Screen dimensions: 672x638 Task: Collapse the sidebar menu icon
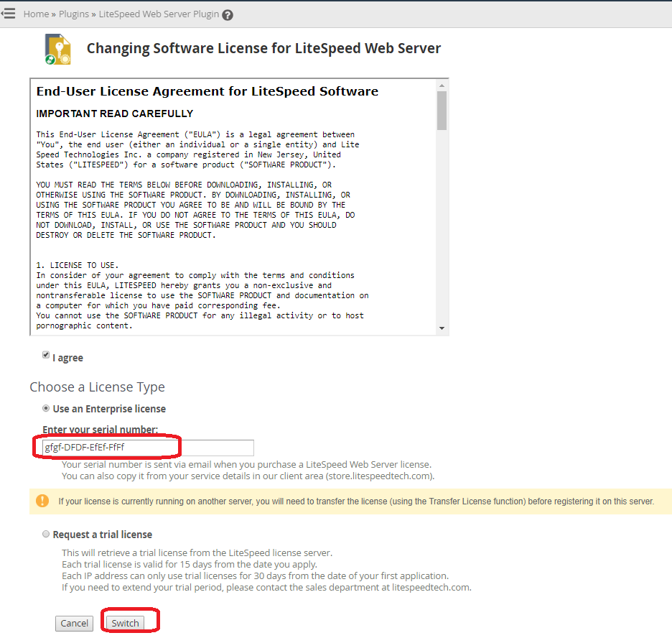[8, 14]
